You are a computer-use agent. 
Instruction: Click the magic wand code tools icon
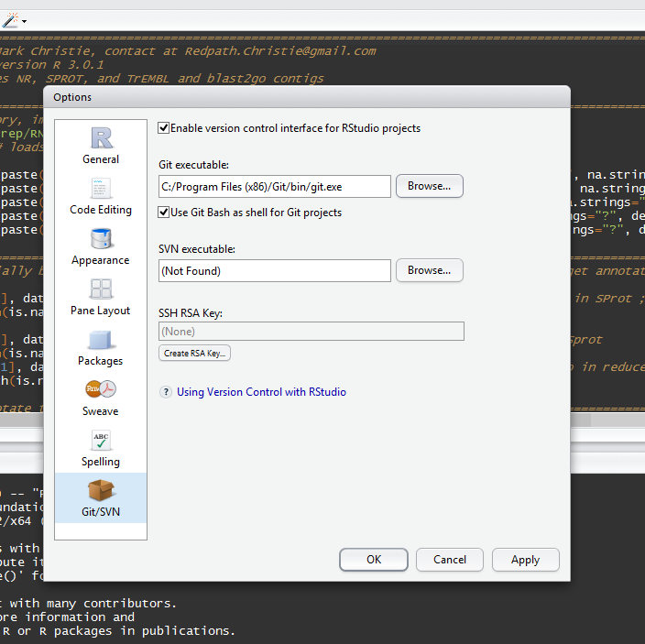pos(10,20)
